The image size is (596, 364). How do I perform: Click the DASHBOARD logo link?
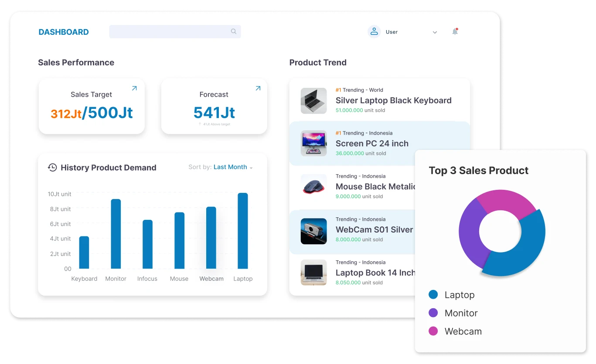pos(64,32)
